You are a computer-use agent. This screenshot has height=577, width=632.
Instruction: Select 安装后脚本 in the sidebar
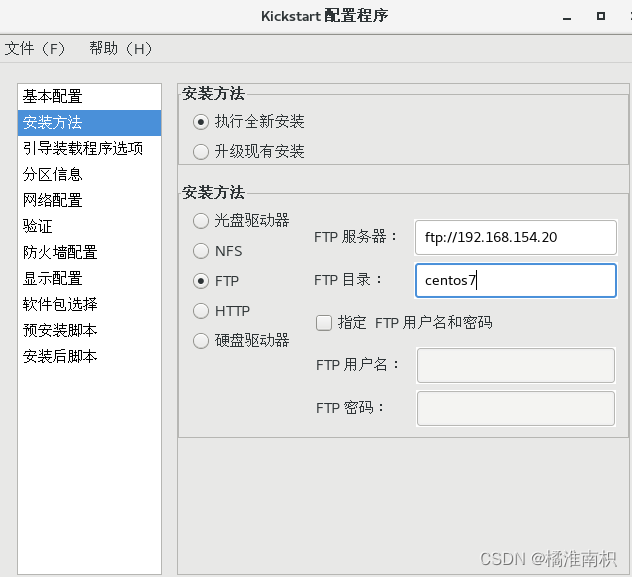tap(89, 356)
